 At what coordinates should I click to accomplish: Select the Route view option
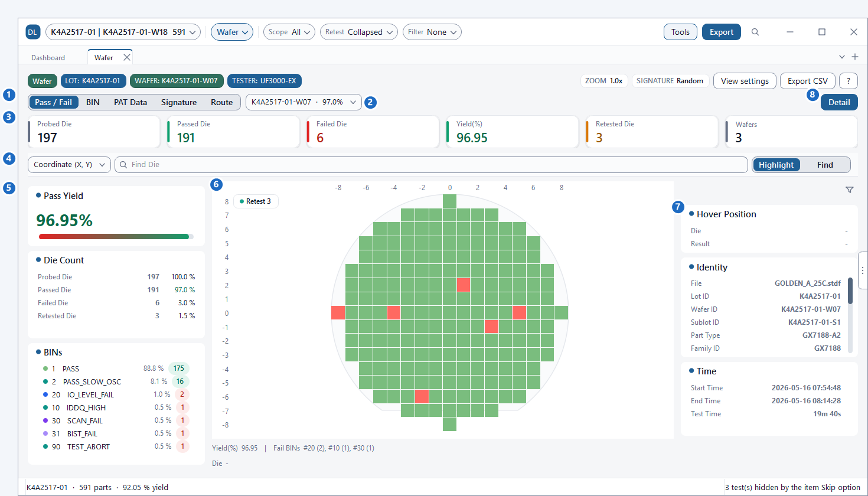pos(222,102)
